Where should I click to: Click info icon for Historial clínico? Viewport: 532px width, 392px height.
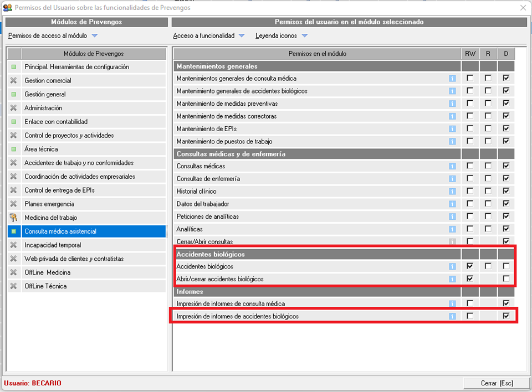pos(452,192)
